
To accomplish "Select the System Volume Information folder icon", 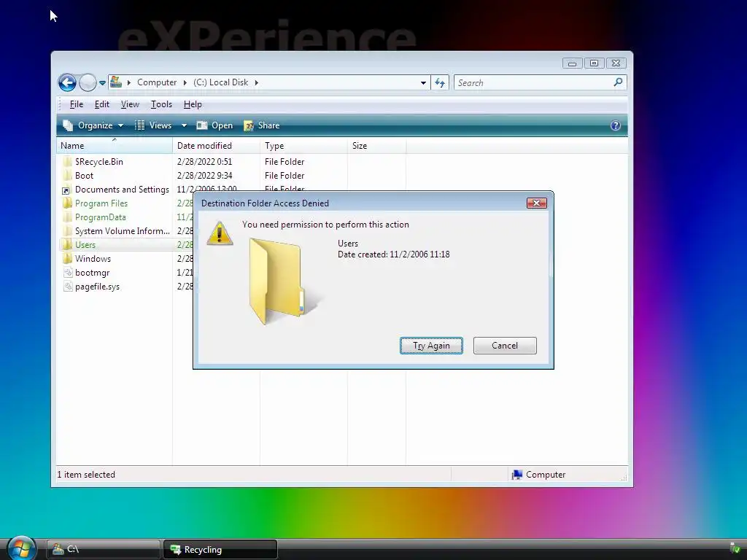I will click(x=67, y=231).
